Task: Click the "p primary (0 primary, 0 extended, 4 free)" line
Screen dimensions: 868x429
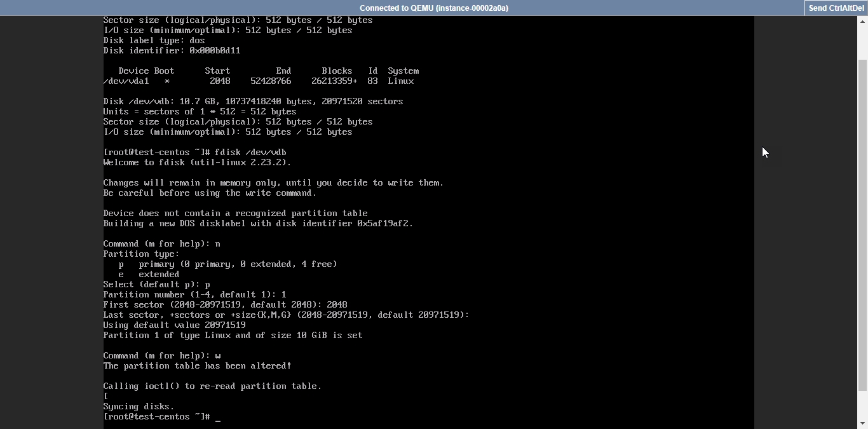Action: (227, 264)
